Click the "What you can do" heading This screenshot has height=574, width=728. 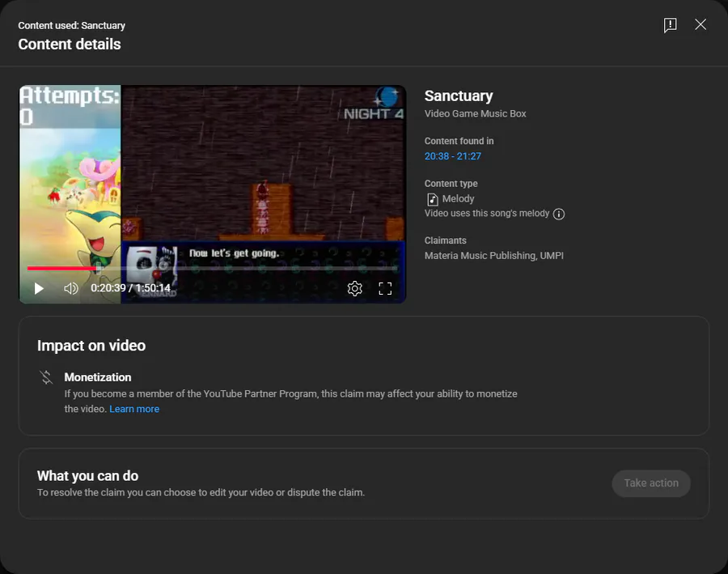coord(87,476)
